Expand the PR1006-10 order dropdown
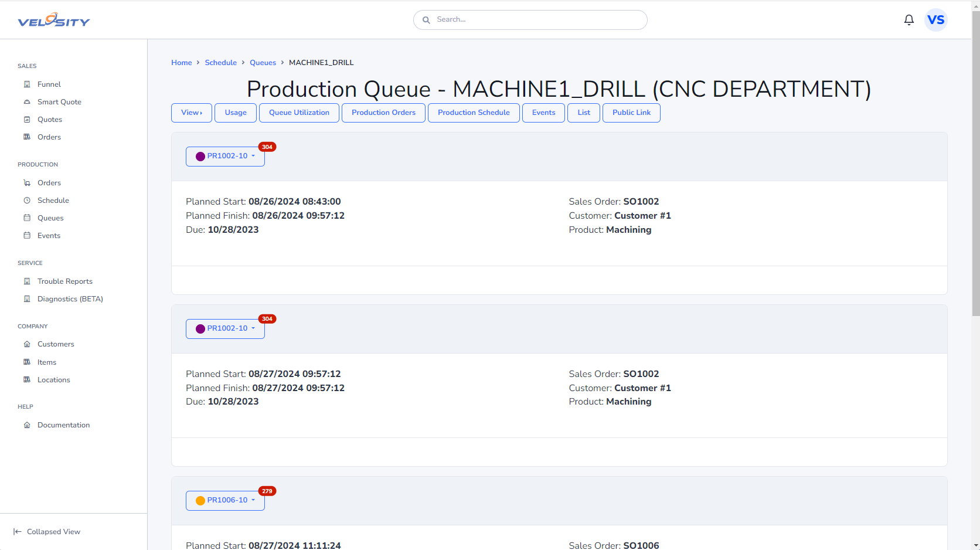The width and height of the screenshot is (980, 550). 226,501
